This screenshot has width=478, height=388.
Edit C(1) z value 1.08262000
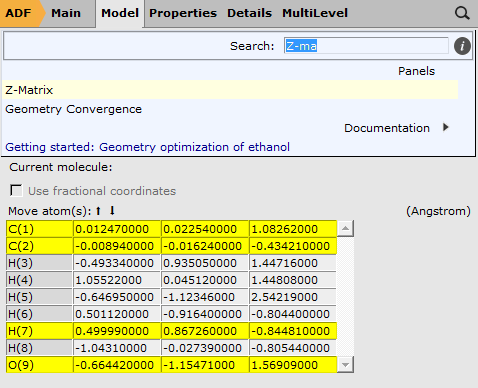(293, 229)
